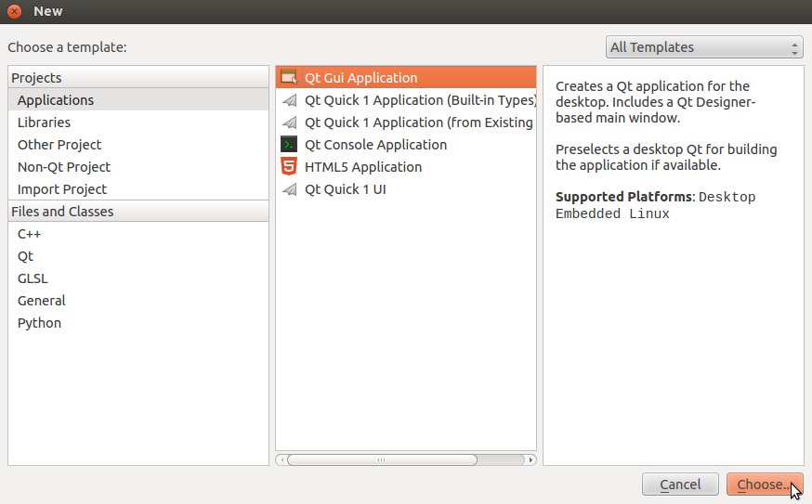The image size is (812, 504).
Task: Select the Libraries category
Action: coord(138,123)
